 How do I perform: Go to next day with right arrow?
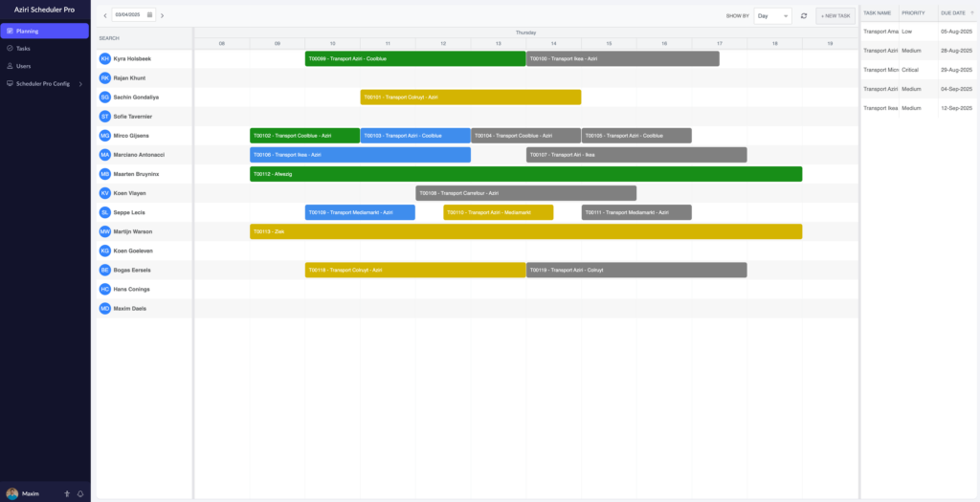pos(163,15)
